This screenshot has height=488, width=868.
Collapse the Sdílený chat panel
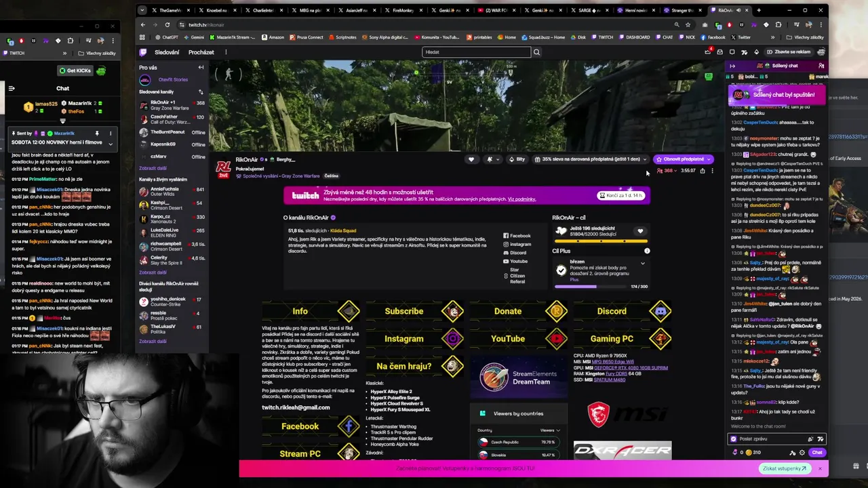(x=732, y=66)
